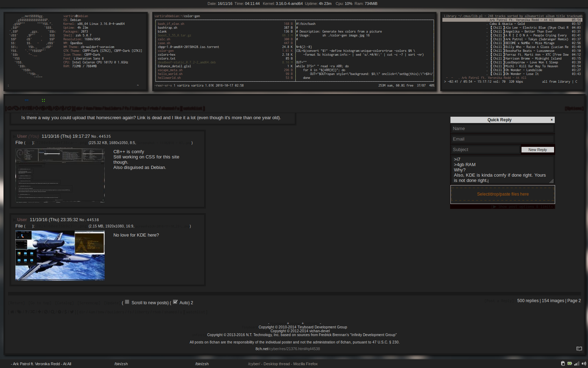Open the liberty board link in top navigation
This screenshot has height=368, width=588.
click(x=139, y=108)
